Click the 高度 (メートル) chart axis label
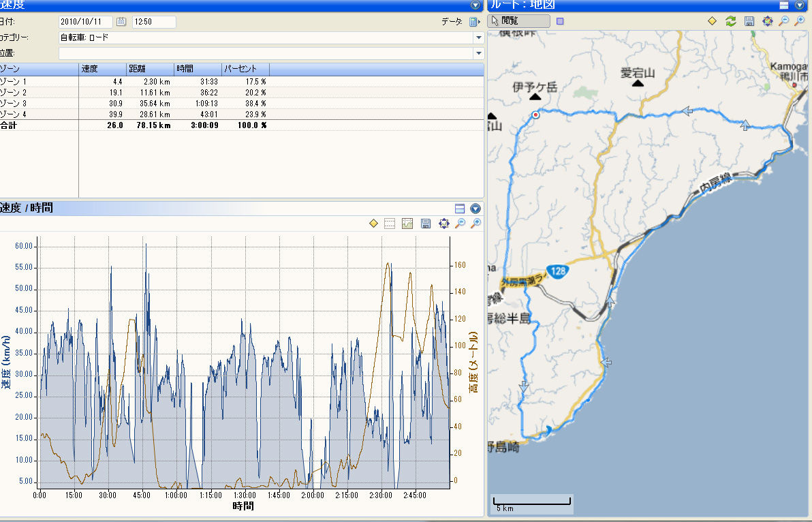The image size is (812, 522). pos(473,362)
